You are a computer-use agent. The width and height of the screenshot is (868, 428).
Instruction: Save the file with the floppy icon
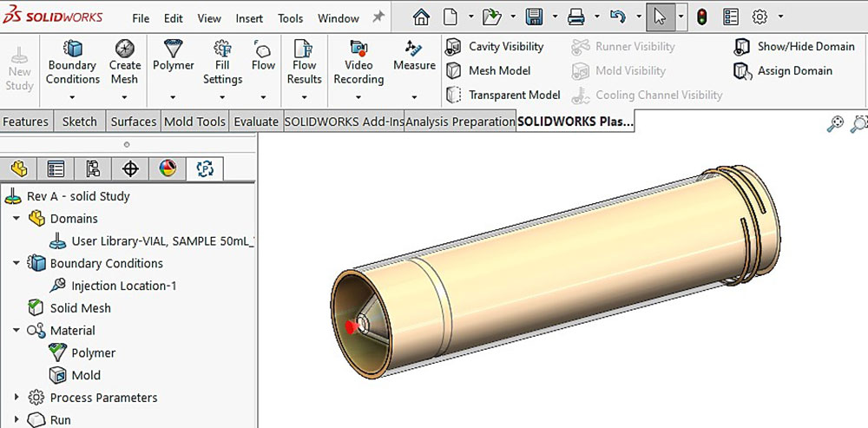coord(534,17)
